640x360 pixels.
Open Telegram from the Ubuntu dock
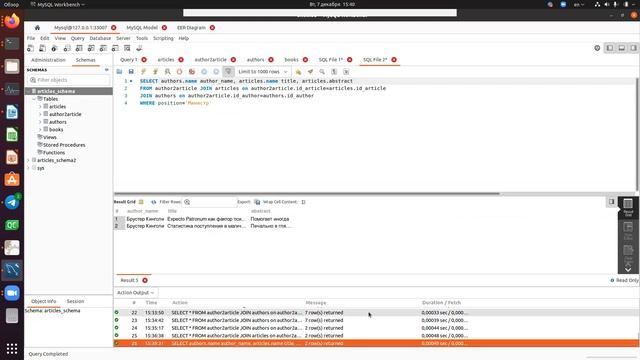[12, 202]
